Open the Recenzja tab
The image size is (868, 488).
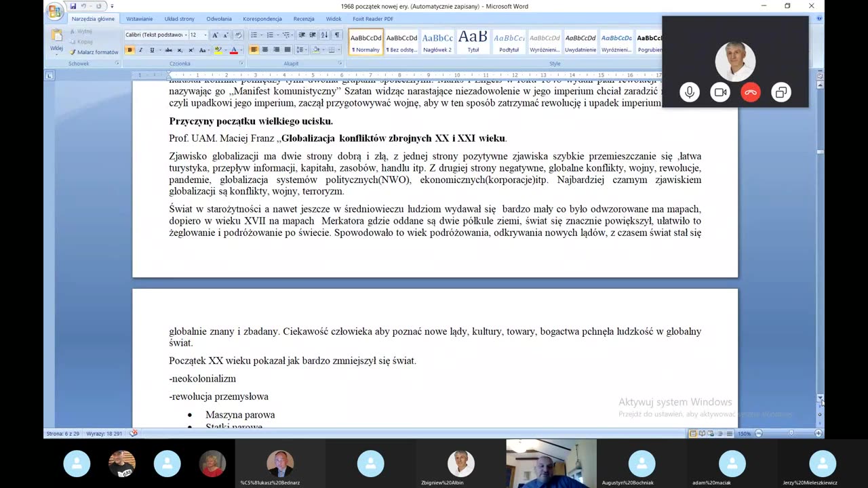(304, 19)
